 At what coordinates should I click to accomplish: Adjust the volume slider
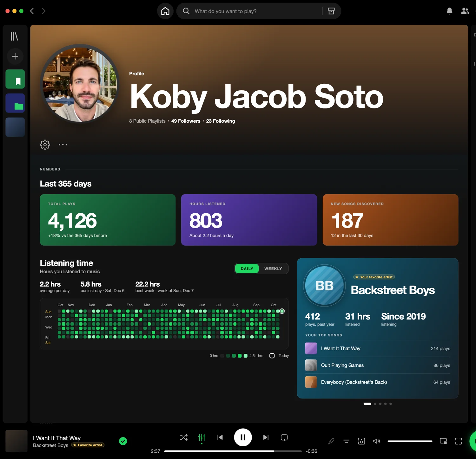click(x=410, y=441)
